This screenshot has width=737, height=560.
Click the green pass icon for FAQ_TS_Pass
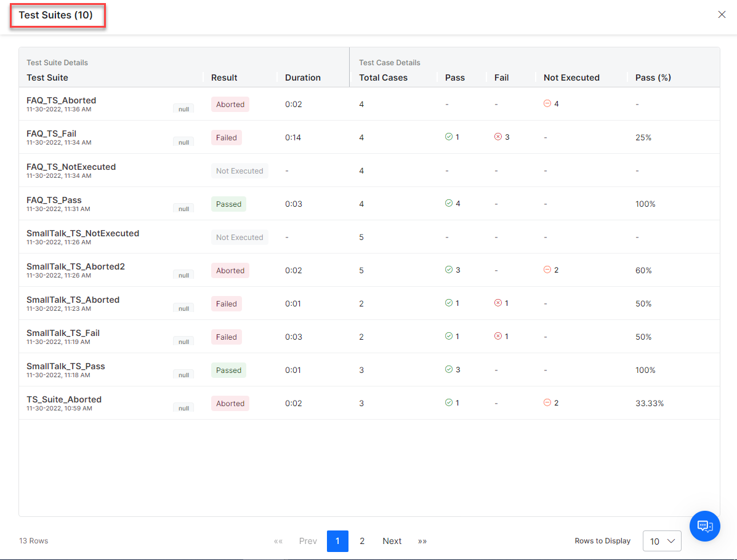point(448,203)
